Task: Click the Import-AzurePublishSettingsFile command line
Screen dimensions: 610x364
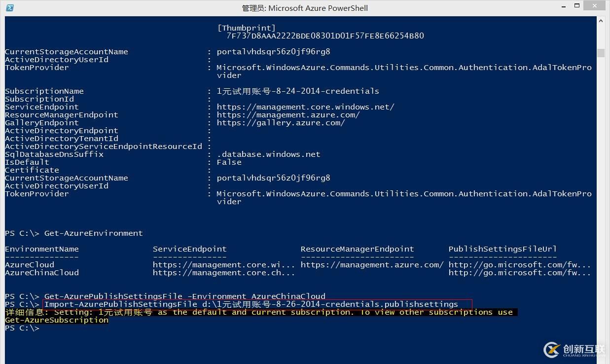Action: tap(251, 304)
